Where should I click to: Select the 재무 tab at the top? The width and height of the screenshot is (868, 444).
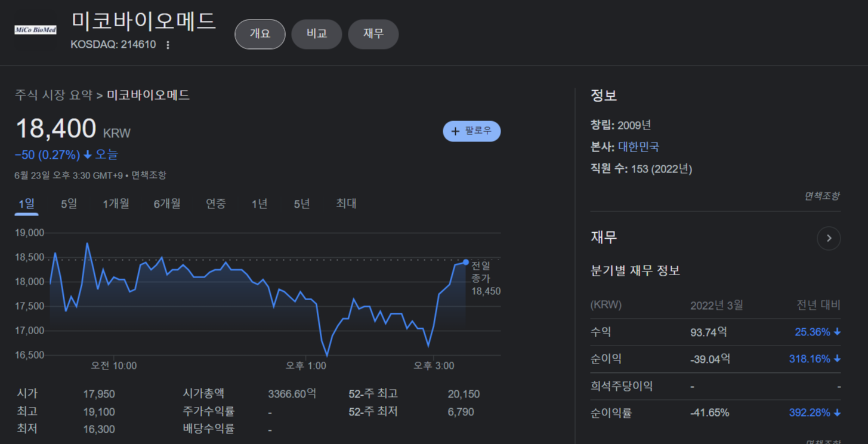click(373, 34)
